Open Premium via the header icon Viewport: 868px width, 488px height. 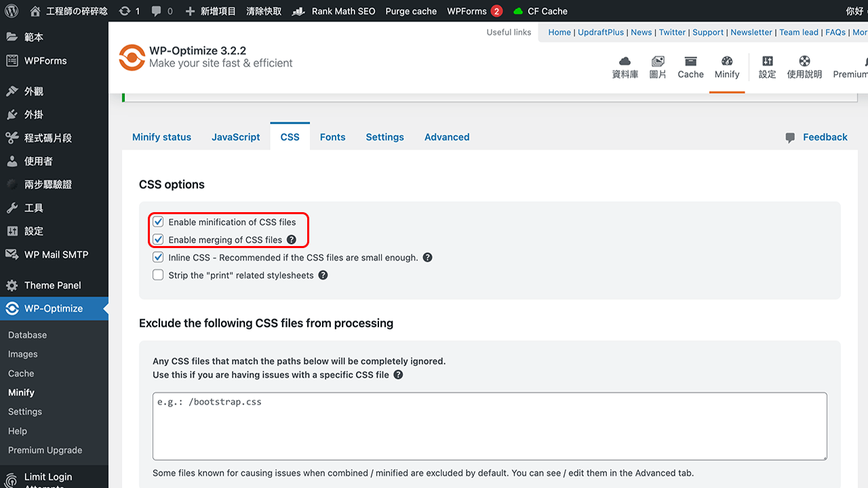point(850,67)
